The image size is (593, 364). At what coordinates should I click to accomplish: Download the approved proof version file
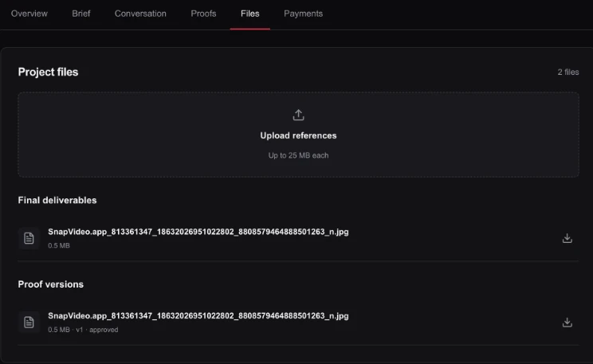click(567, 323)
